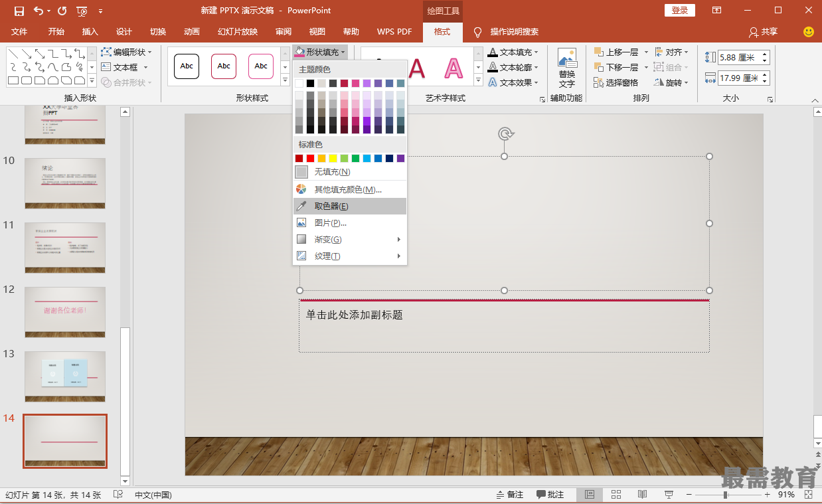
Task: Switch to the WPS PDF tab
Action: 394,32
